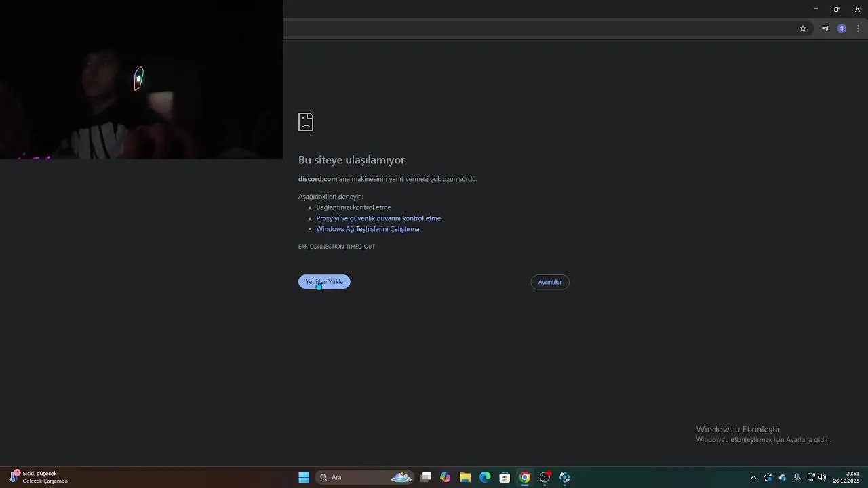868x488 pixels.
Task: Open the OneDrive cloud tray icon
Action: [x=782, y=477]
